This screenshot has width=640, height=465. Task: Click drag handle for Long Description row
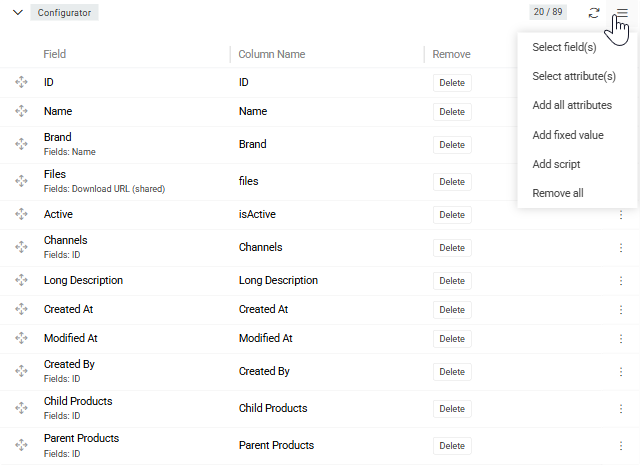(x=22, y=281)
